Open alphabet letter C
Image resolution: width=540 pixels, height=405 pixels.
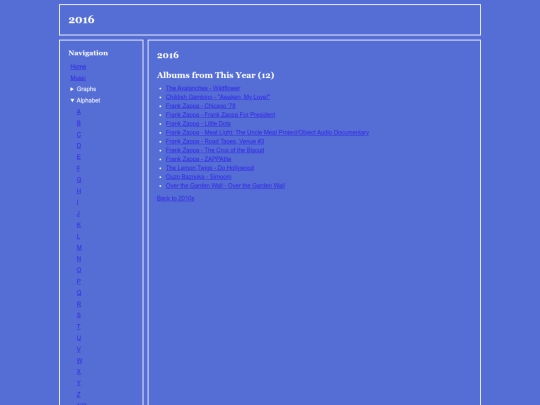79,135
